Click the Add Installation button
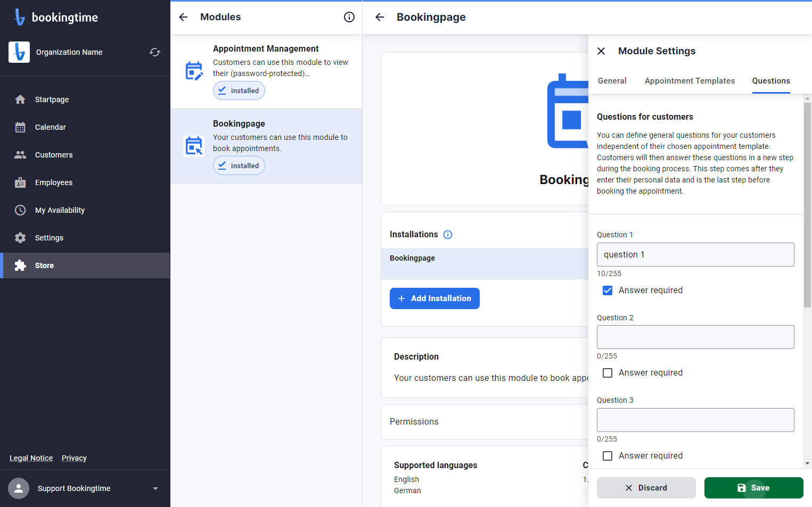This screenshot has width=812, height=507. 434,298
